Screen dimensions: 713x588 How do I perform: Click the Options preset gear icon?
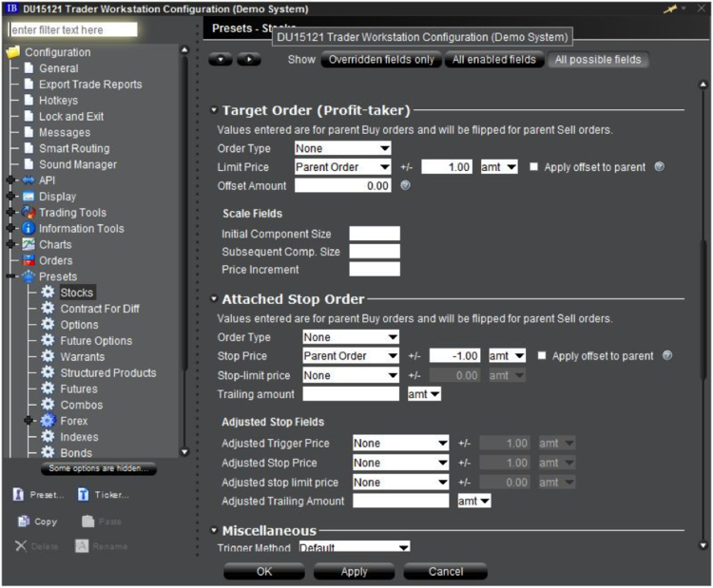click(48, 324)
